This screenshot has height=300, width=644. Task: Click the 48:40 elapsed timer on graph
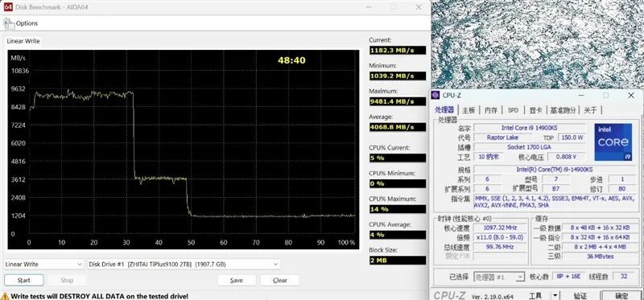(x=291, y=60)
